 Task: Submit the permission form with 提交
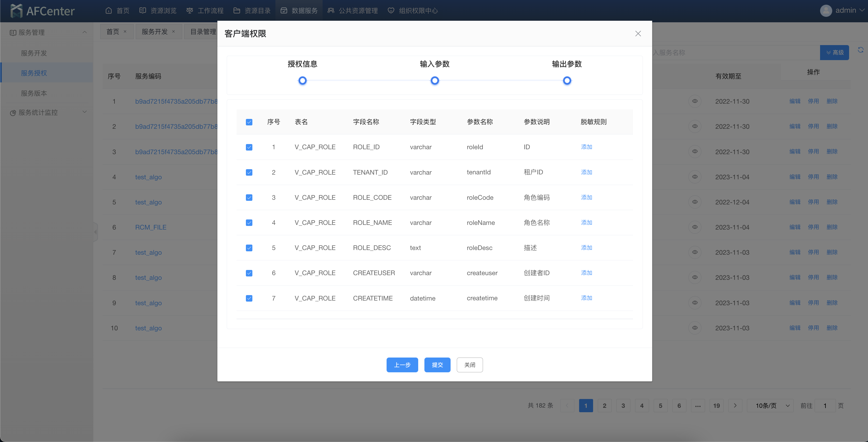[437, 365]
